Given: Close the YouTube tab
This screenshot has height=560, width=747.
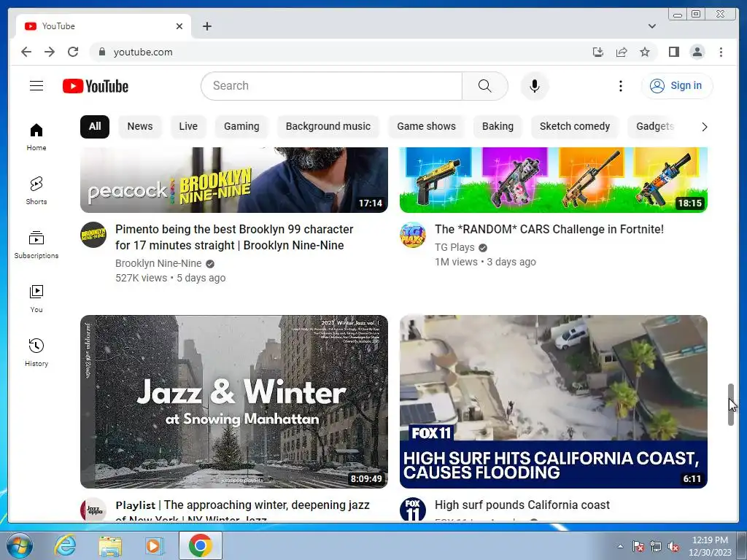Looking at the screenshot, I should (x=179, y=26).
